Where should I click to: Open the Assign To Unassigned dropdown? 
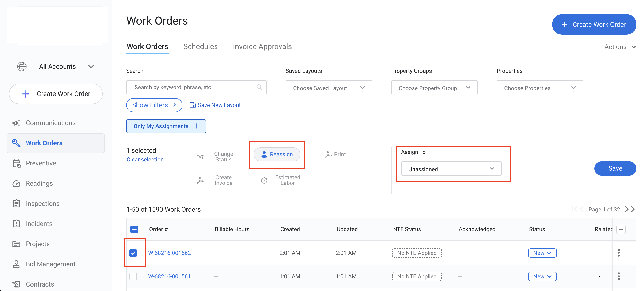(x=451, y=169)
